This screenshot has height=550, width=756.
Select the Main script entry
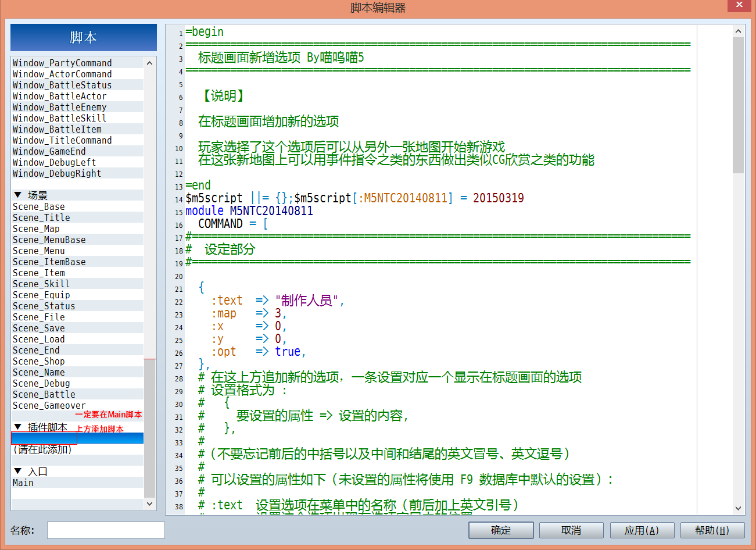77,483
